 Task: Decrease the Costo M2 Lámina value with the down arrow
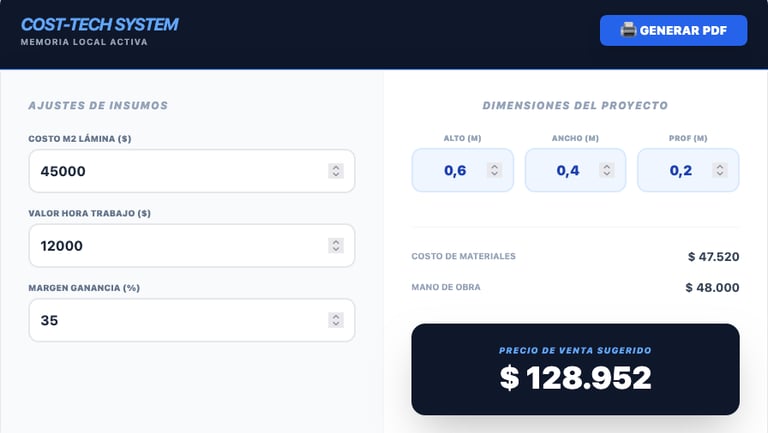(336, 175)
